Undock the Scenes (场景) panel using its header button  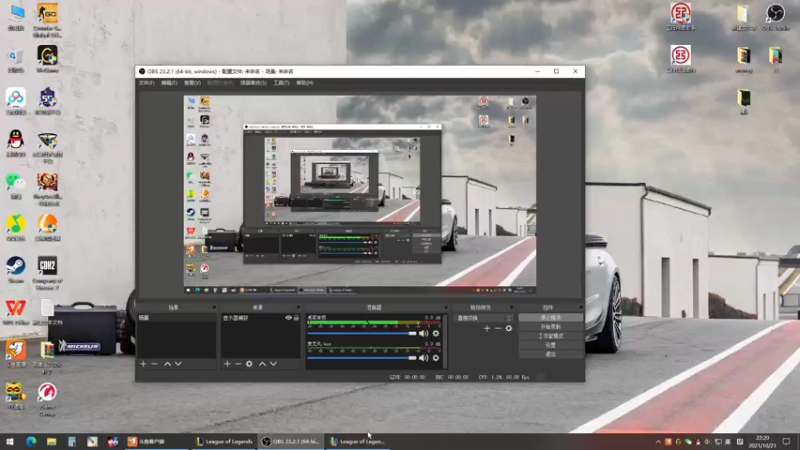coord(214,307)
